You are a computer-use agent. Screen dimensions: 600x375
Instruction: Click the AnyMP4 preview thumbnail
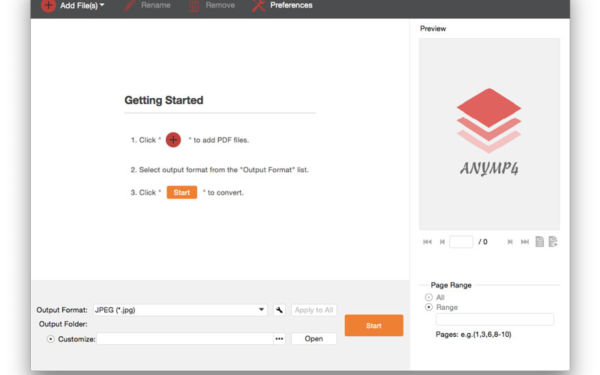[x=489, y=134]
